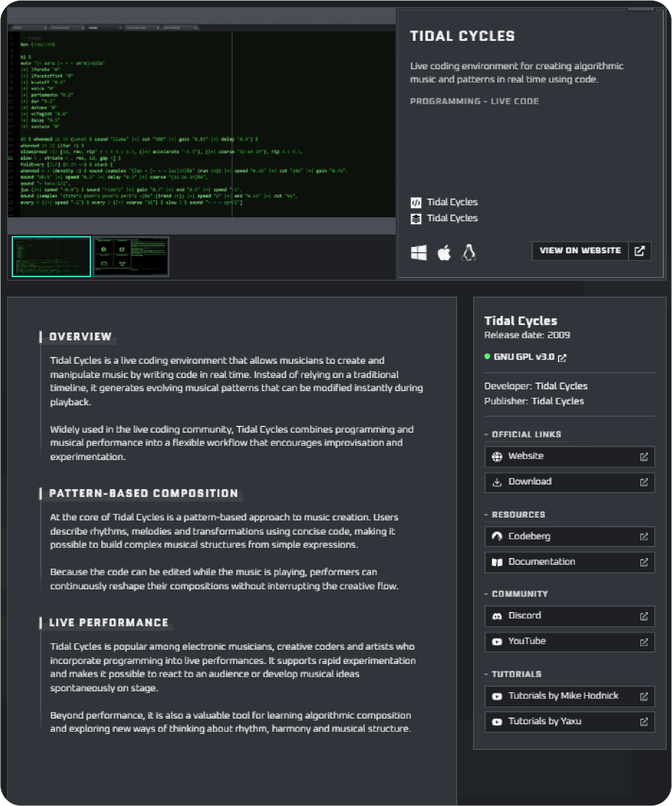Screen dimensions: 672x806
Task: Open the external link icon beside View on Website
Action: [x=639, y=251]
